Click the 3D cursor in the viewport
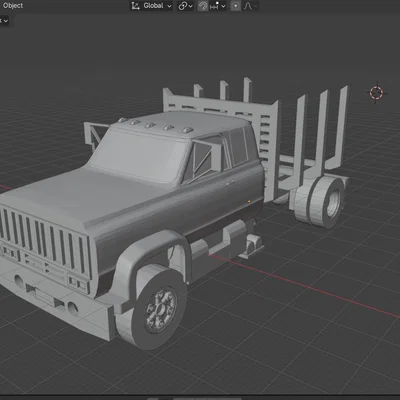Image resolution: width=400 pixels, height=400 pixels. (377, 93)
